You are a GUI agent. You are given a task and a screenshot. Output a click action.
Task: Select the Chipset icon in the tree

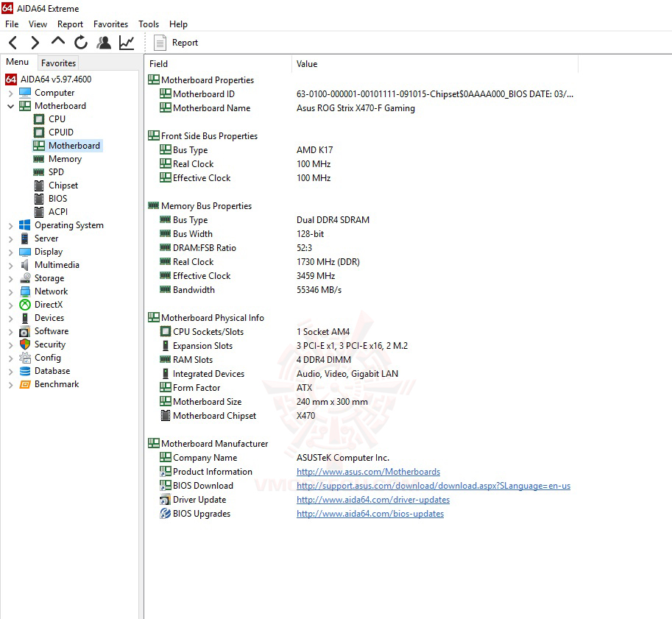point(39,185)
